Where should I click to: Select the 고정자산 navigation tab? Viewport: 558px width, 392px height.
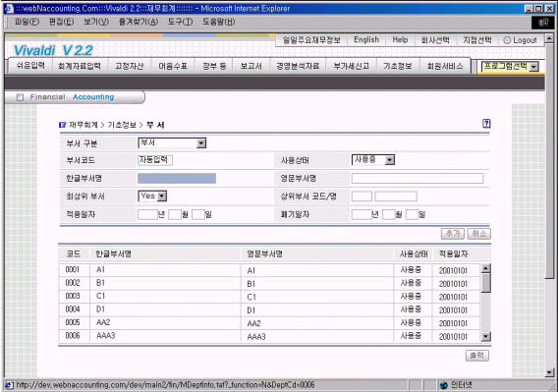tap(129, 66)
